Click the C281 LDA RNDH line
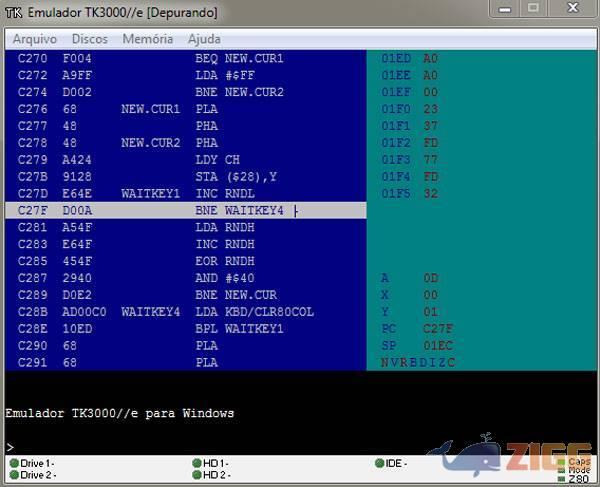This screenshot has width=600, height=487. pyautogui.click(x=186, y=227)
